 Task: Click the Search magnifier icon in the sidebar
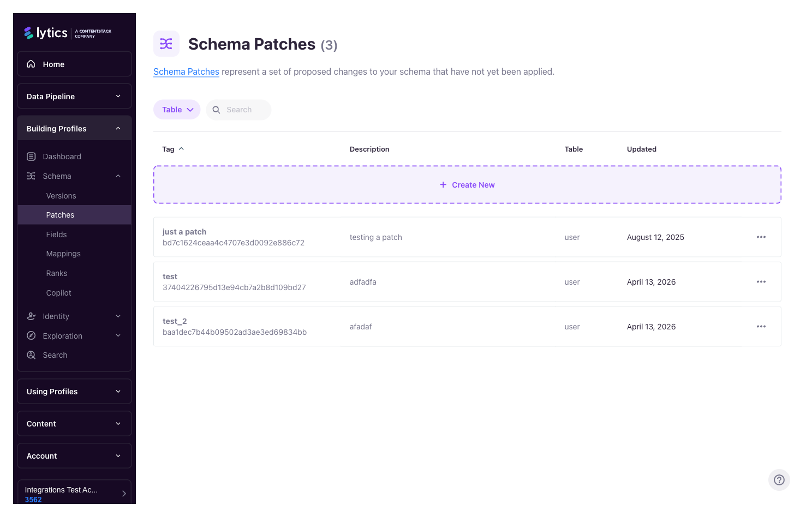point(32,355)
